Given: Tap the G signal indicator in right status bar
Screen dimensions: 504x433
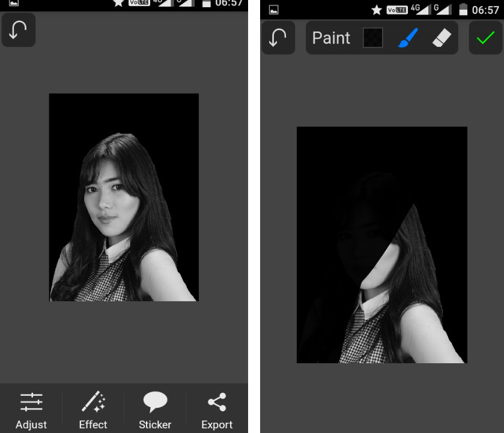Looking at the screenshot, I should 443,10.
